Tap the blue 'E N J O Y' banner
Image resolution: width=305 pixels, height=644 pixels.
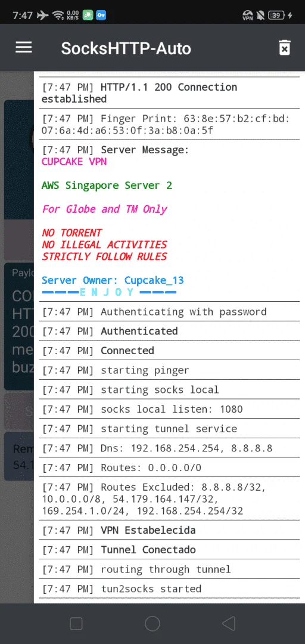point(109,292)
